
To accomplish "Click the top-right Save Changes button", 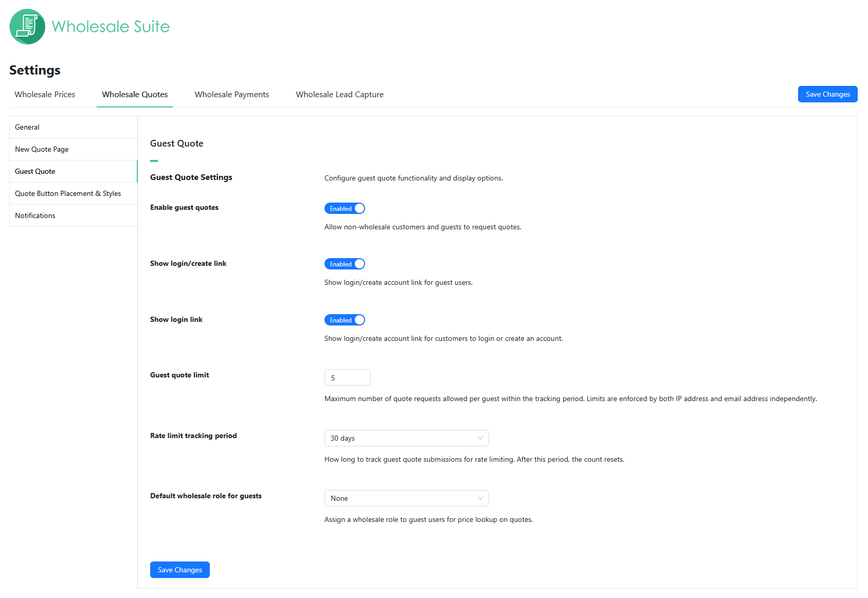I will (x=827, y=94).
